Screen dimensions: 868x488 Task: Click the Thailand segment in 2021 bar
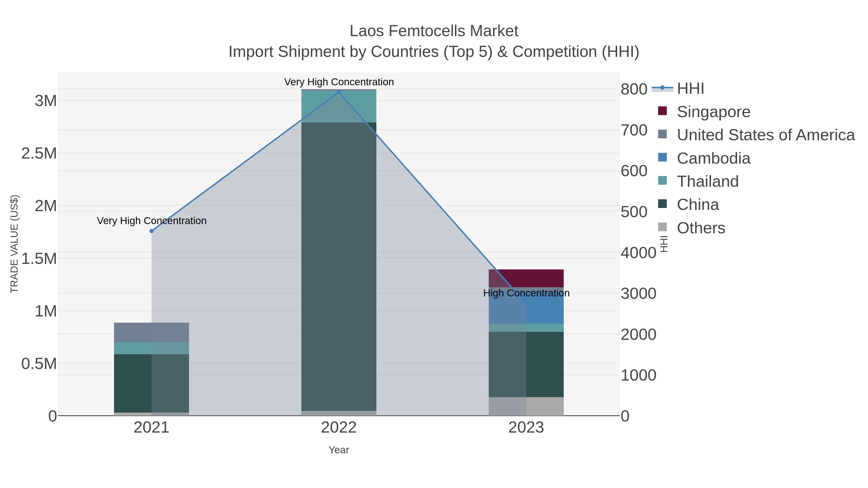(152, 348)
